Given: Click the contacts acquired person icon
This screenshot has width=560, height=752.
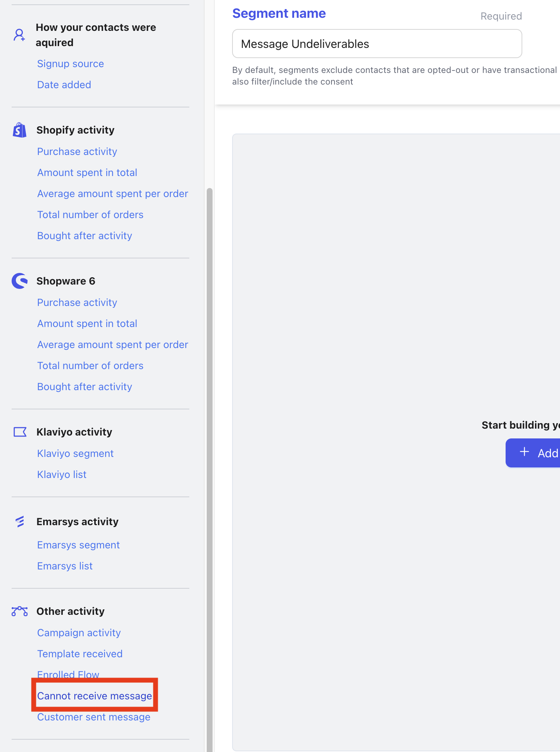Looking at the screenshot, I should click(19, 35).
